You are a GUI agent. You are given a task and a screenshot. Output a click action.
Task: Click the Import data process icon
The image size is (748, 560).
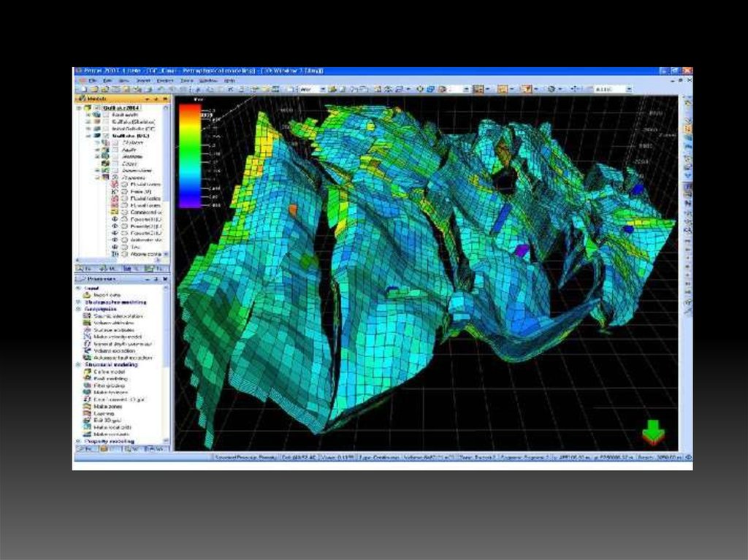(x=87, y=295)
